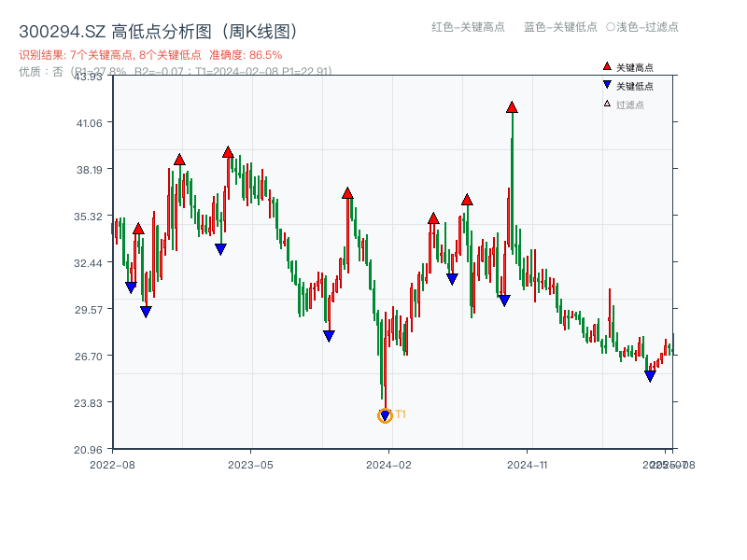
Task: Click the circle before 浅色-过滤点
Action: (x=611, y=27)
